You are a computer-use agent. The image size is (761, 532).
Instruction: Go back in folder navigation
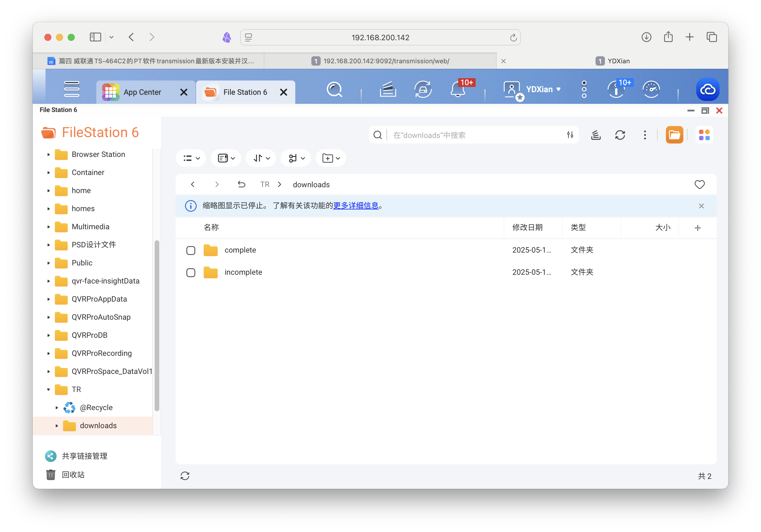[x=193, y=185]
